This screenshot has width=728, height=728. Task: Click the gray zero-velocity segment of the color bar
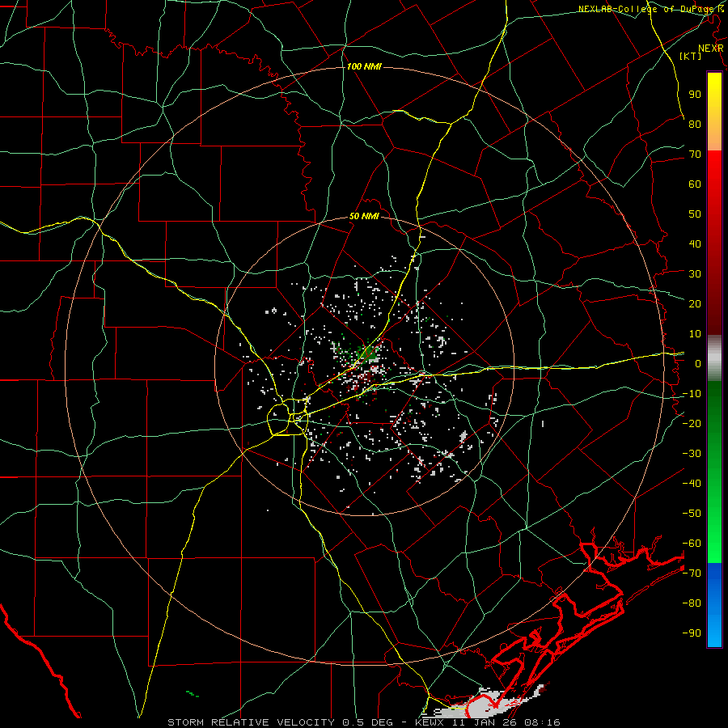coord(714,358)
